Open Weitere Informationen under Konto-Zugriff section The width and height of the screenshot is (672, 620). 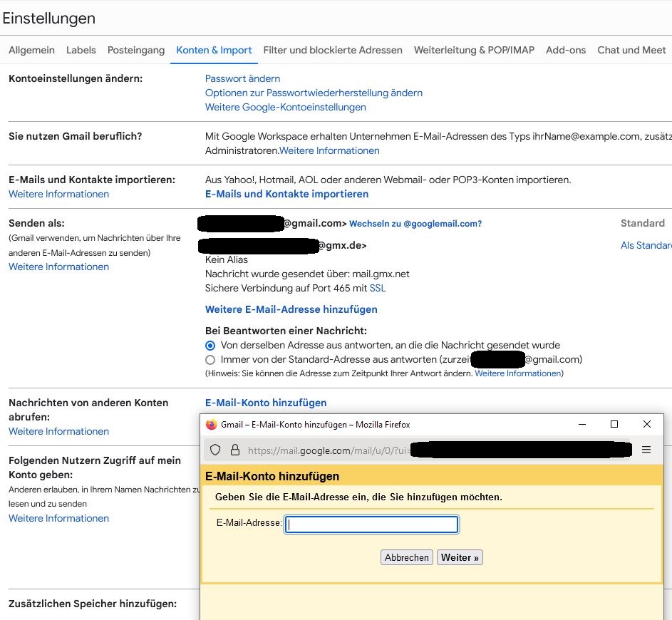pyautogui.click(x=58, y=519)
